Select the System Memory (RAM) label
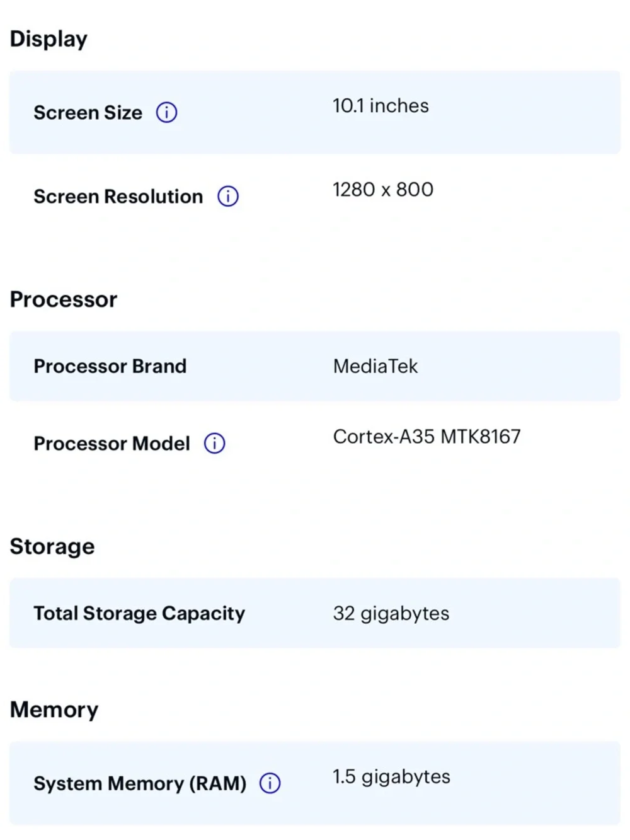 point(140,783)
